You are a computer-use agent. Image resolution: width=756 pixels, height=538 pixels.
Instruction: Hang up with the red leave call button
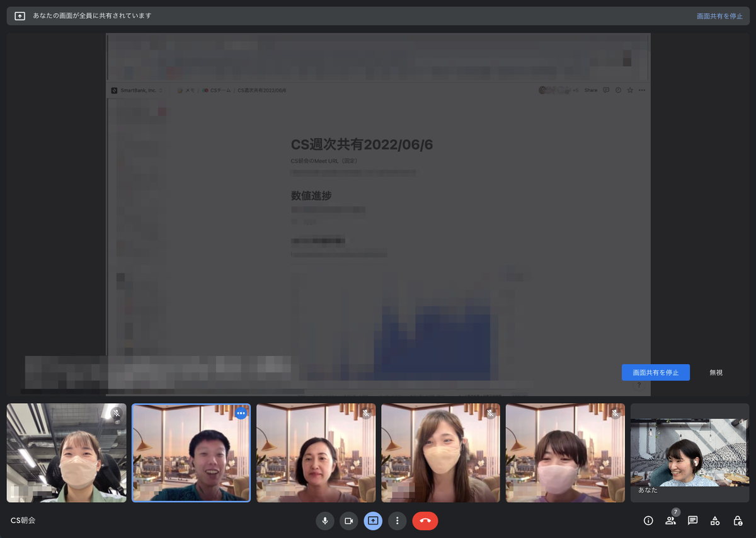425,521
